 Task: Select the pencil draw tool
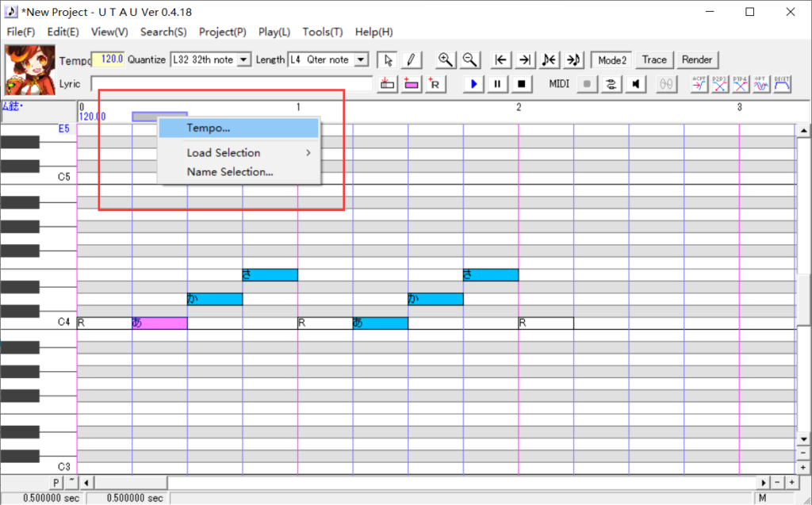(411, 60)
